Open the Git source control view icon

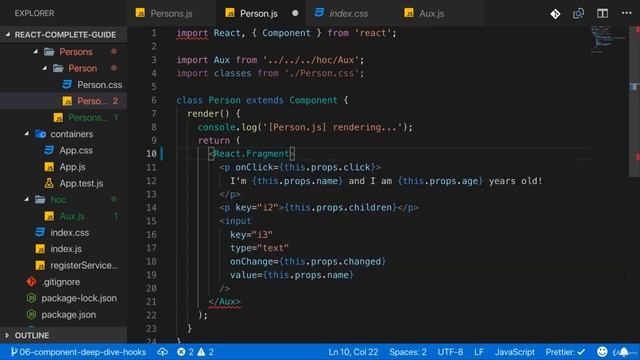(x=555, y=14)
